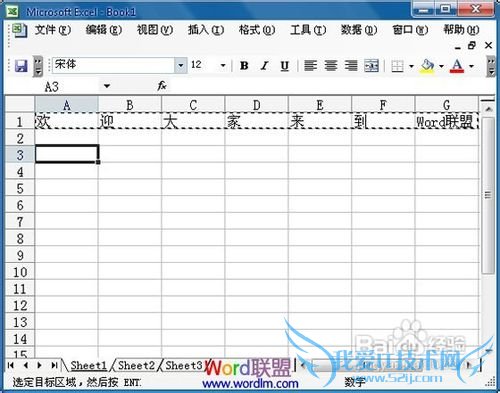This screenshot has height=393, width=500.
Task: Click vertical scrollbar up arrow
Action: coord(488,109)
